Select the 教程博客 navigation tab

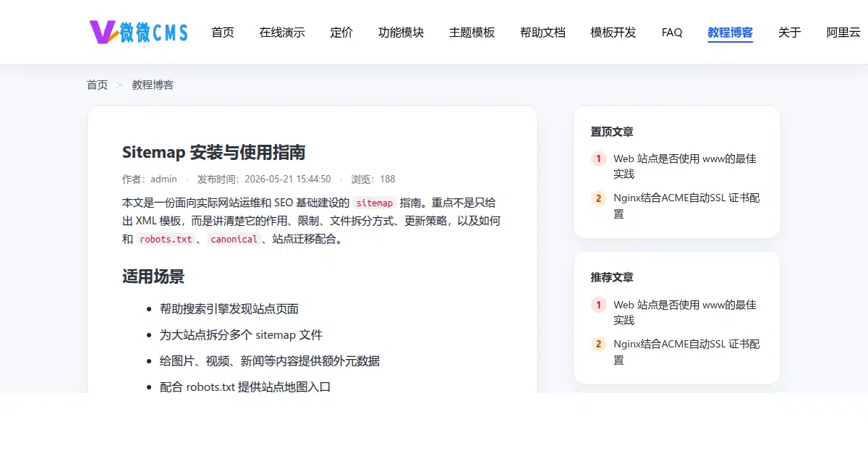coord(731,32)
